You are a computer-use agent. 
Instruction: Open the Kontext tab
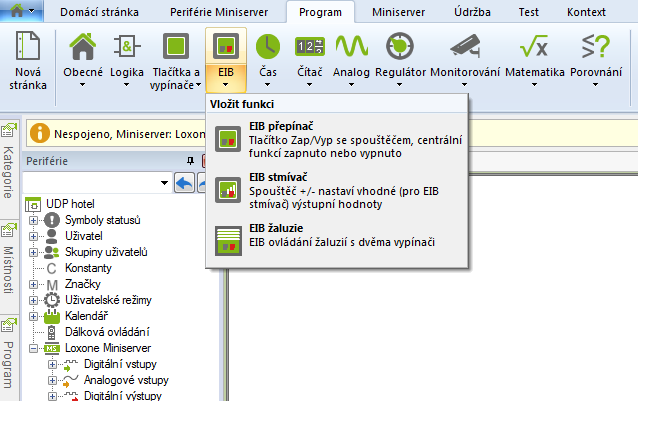click(586, 12)
